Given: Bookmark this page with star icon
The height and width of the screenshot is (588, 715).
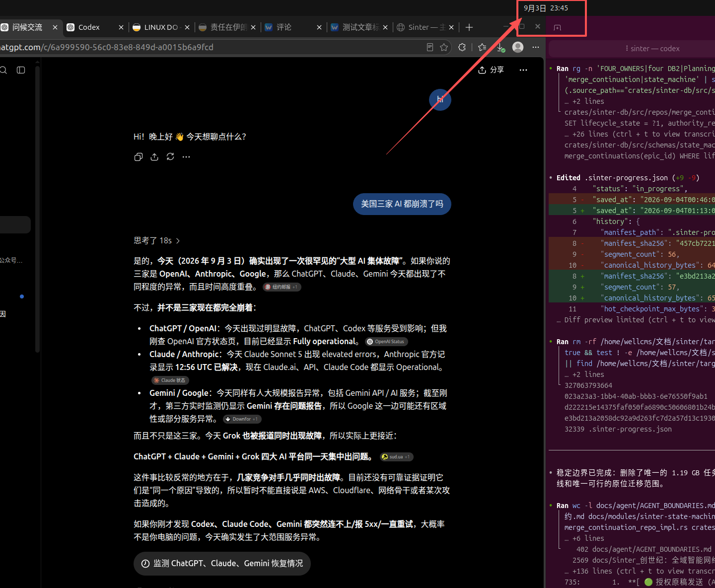Looking at the screenshot, I should 444,47.
